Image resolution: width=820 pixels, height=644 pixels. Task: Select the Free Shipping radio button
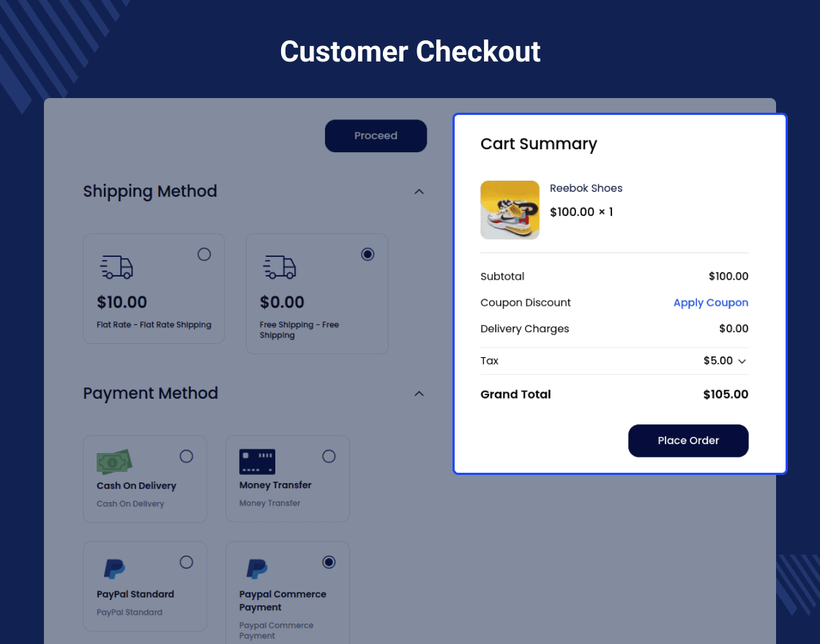pyautogui.click(x=368, y=254)
